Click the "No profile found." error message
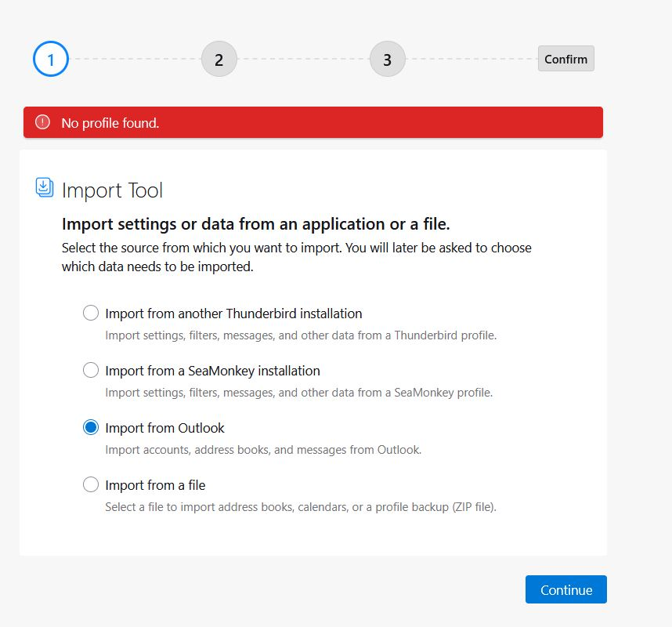This screenshot has width=672, height=627. click(x=110, y=123)
